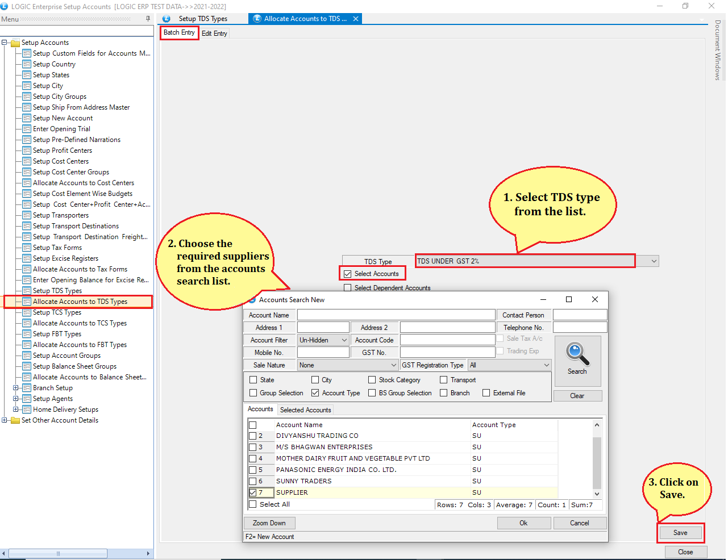The width and height of the screenshot is (728, 560).
Task: Open the Account Filter Un-Hidden dropdown
Action: click(344, 340)
